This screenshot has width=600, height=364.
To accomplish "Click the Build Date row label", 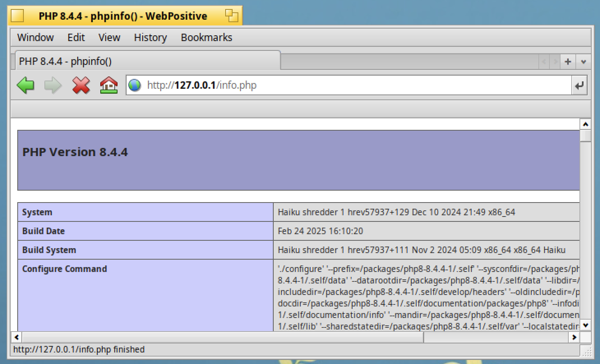I will (43, 231).
